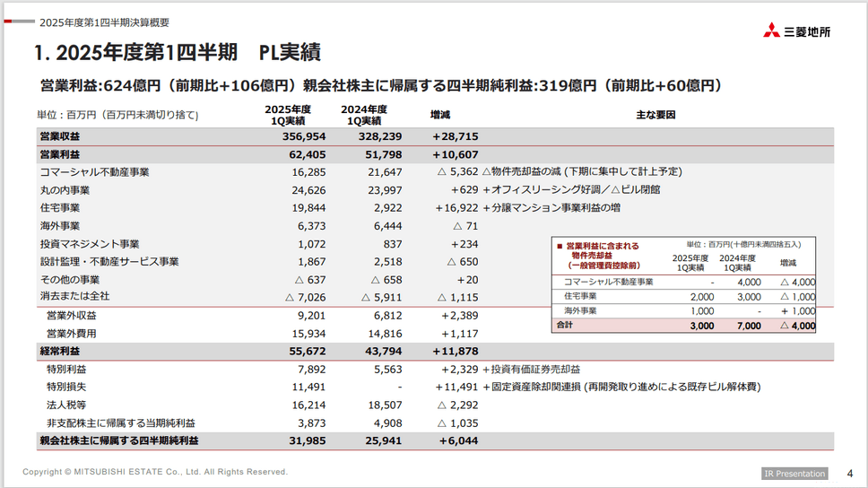Click the 増減 column header in main table
Screen dimensions: 868x488
pyautogui.click(x=440, y=115)
